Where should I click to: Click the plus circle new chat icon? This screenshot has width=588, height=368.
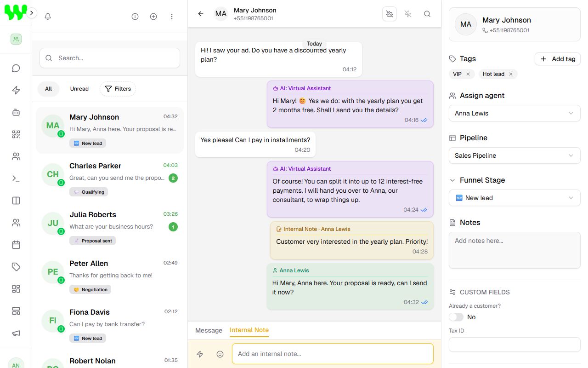[x=153, y=17]
